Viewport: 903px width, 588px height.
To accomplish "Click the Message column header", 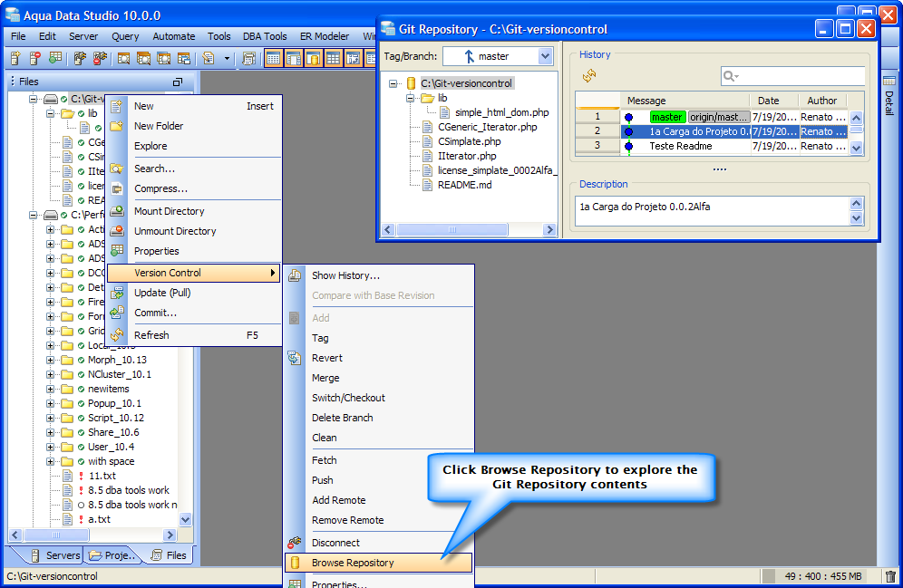I will [685, 101].
